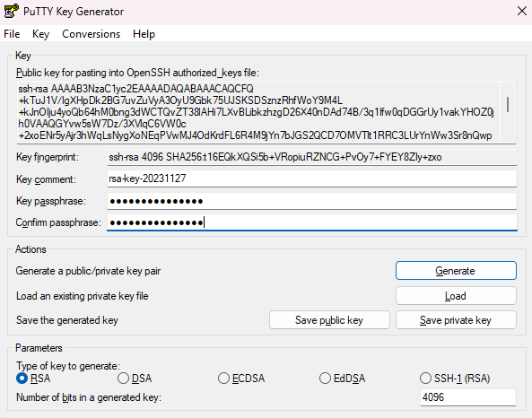Click Save public key button
The width and height of the screenshot is (532, 418).
pos(329,320)
